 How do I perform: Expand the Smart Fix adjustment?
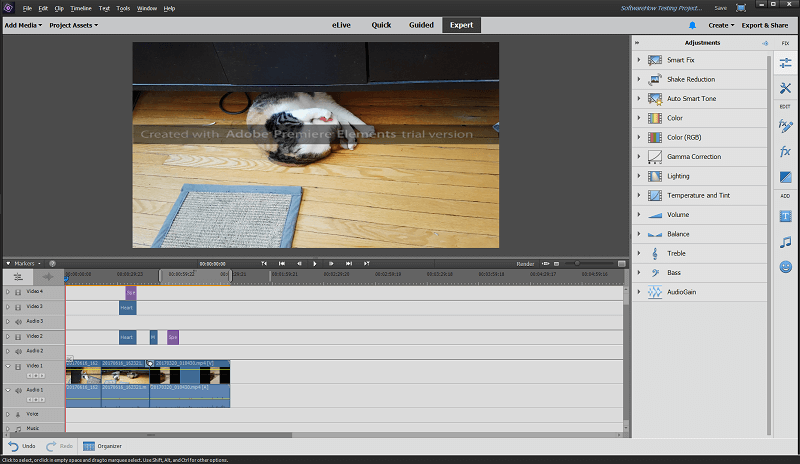[639, 60]
